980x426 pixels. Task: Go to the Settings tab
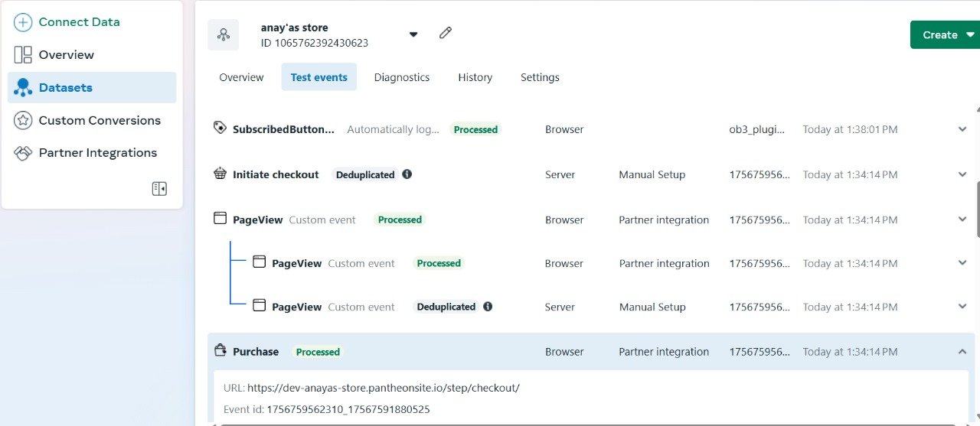540,77
